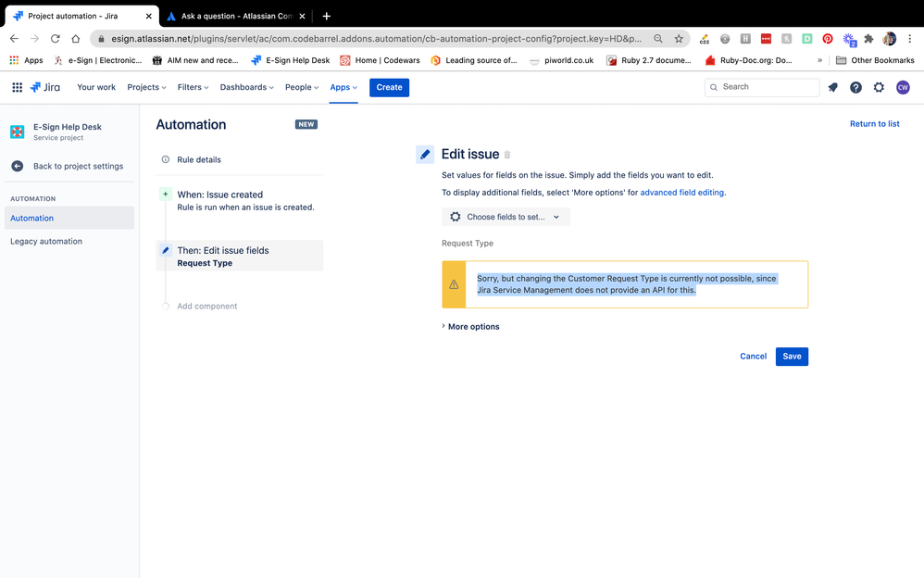
Task: Select the When: Issue created trigger
Action: tap(239, 200)
